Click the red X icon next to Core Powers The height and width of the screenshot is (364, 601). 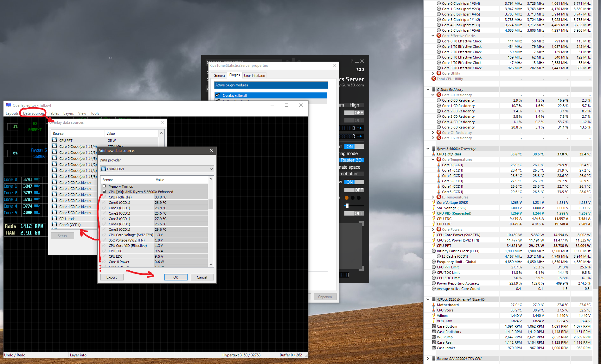(439, 229)
